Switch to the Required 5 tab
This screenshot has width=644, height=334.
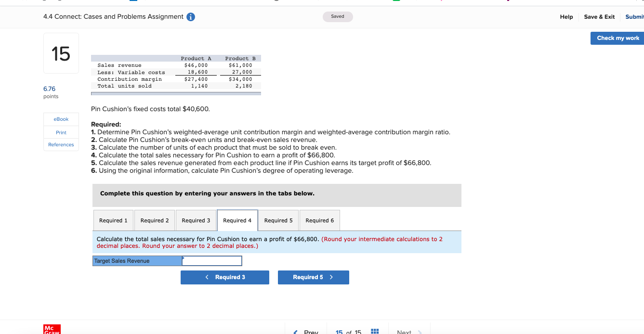278,220
